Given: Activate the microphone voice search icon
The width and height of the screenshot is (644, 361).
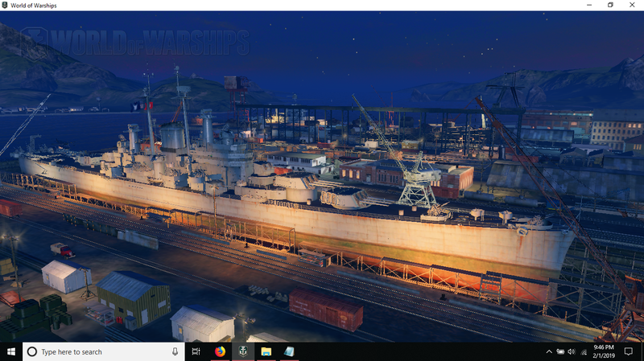Looking at the screenshot, I should click(x=175, y=351).
